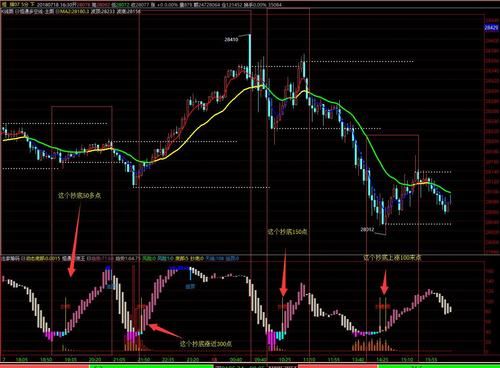The width and height of the screenshot is (500, 368).
Task: Select the annotation 这个抄底上涨100来点
Action: click(x=392, y=258)
